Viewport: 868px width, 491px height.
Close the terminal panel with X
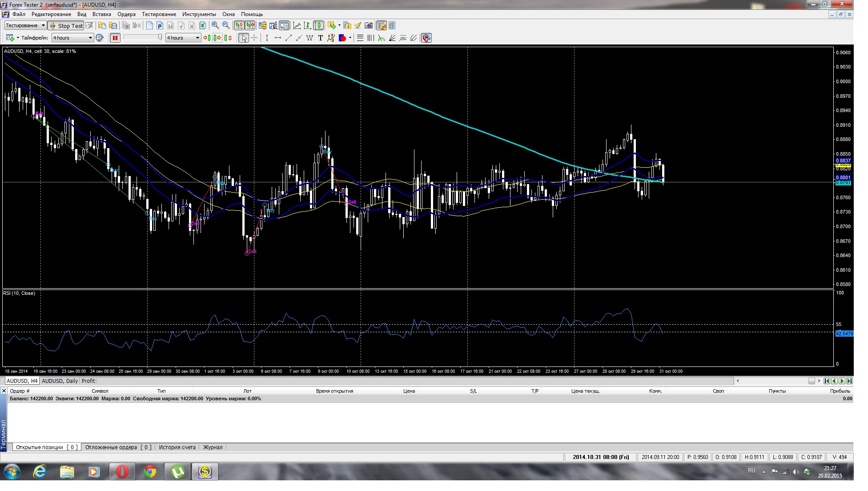point(4,391)
